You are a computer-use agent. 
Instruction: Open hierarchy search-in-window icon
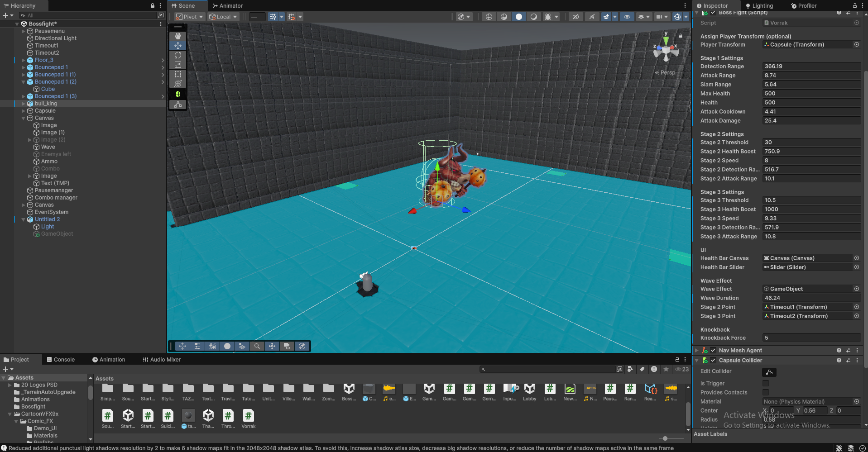(x=160, y=15)
